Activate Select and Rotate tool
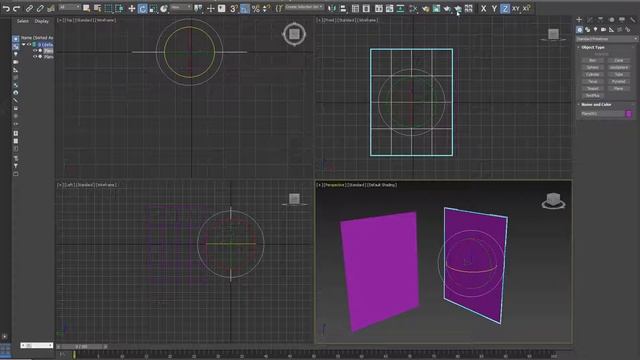Screen dimensions: 640x360 coord(142,9)
